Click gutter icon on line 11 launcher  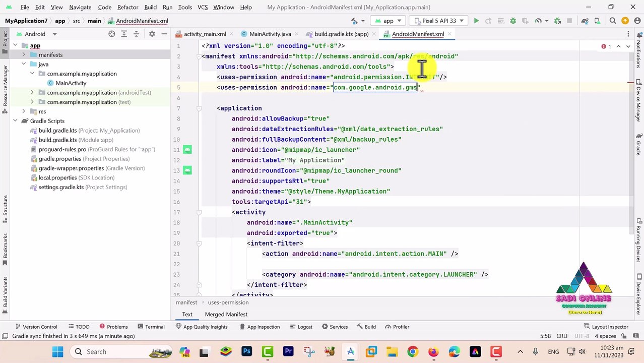pos(187,150)
